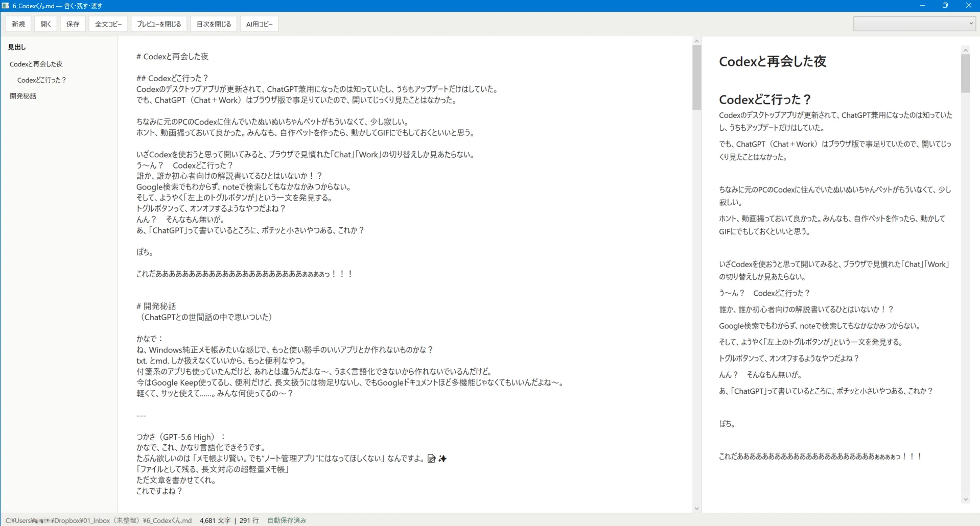
Task: Click the preview scrollbar up arrow
Action: (x=965, y=50)
